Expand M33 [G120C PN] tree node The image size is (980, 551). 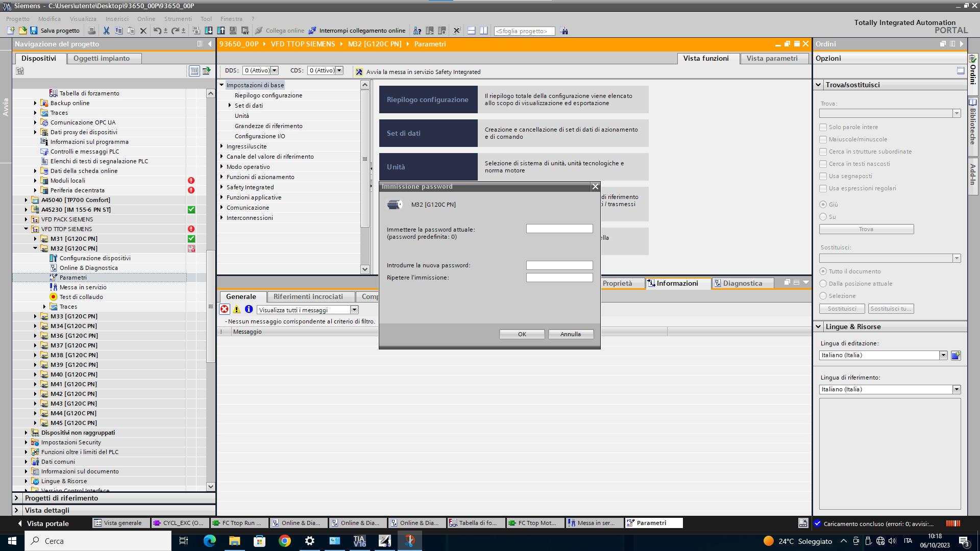[35, 316]
